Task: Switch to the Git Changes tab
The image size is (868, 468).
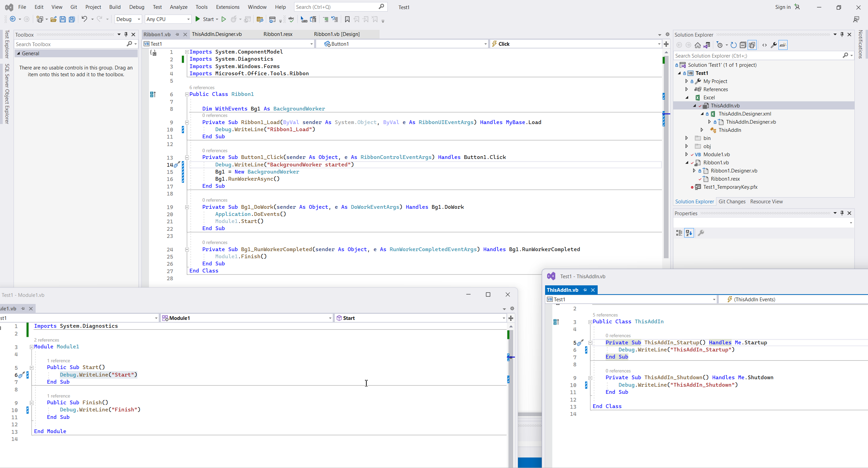Action: coord(732,202)
